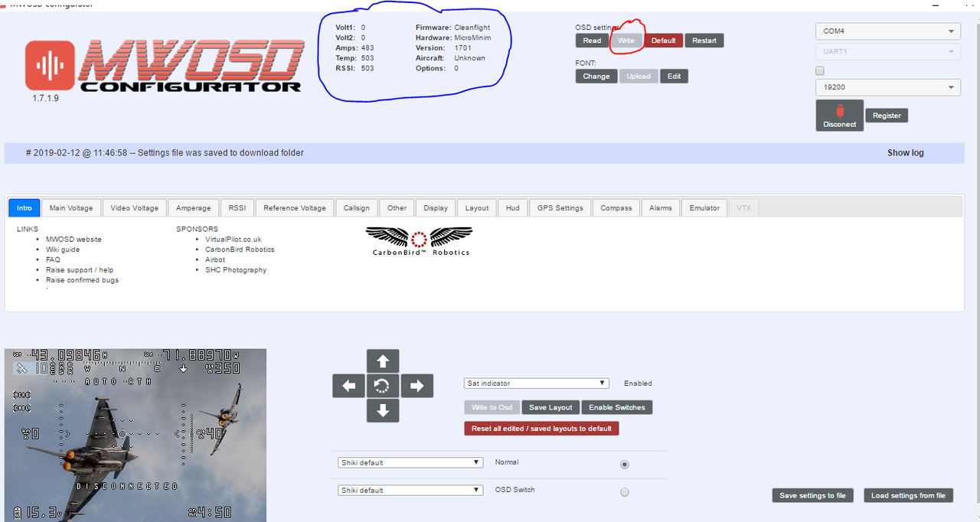Click the MWOSD Configurator logo

tap(164, 65)
